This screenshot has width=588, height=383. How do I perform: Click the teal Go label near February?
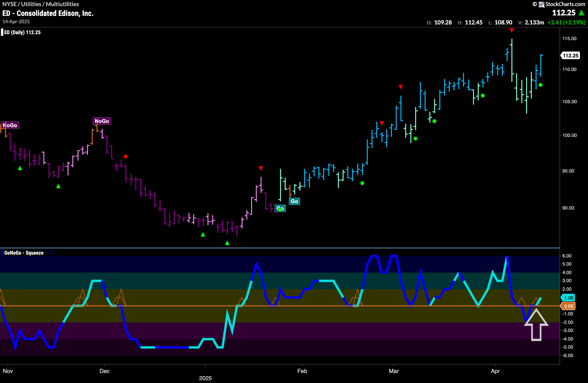coord(294,201)
